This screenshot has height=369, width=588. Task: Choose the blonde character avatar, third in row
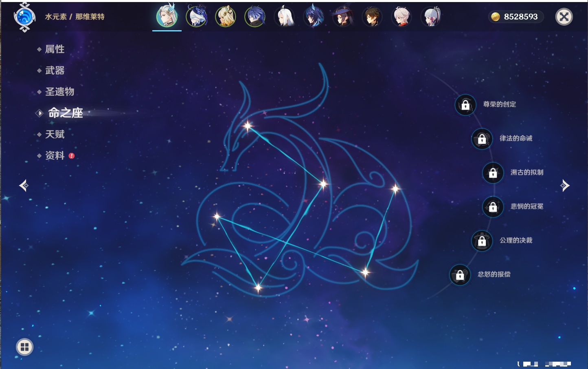(x=226, y=17)
